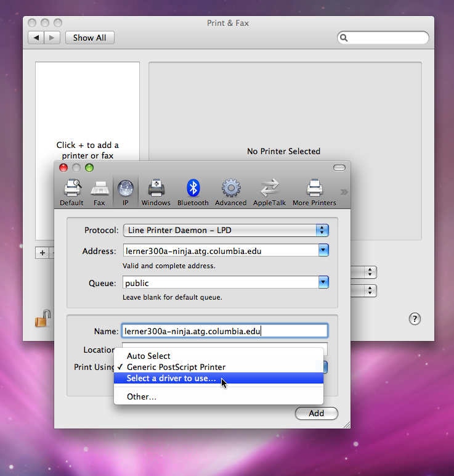Choose the Bluetooth printer icon
Image resolution: width=454 pixels, height=476 pixels.
click(193, 192)
